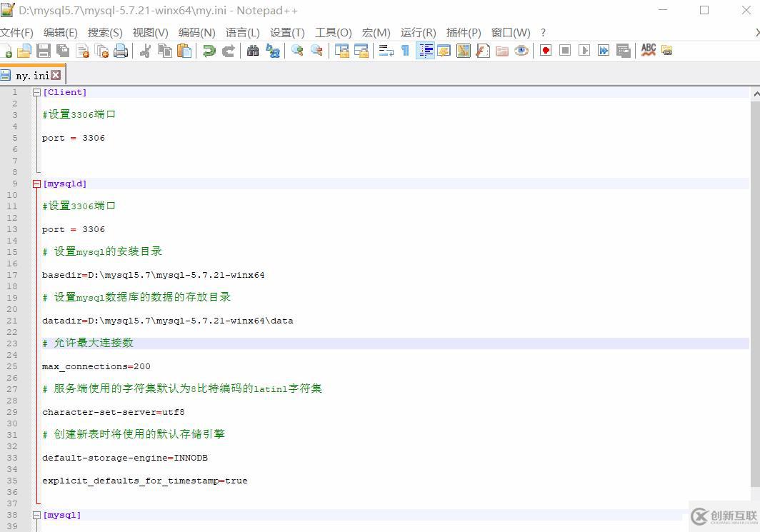Viewport: 760px width, 532px height.
Task: Collapse the [mysql] section fold marker
Action: click(36, 515)
